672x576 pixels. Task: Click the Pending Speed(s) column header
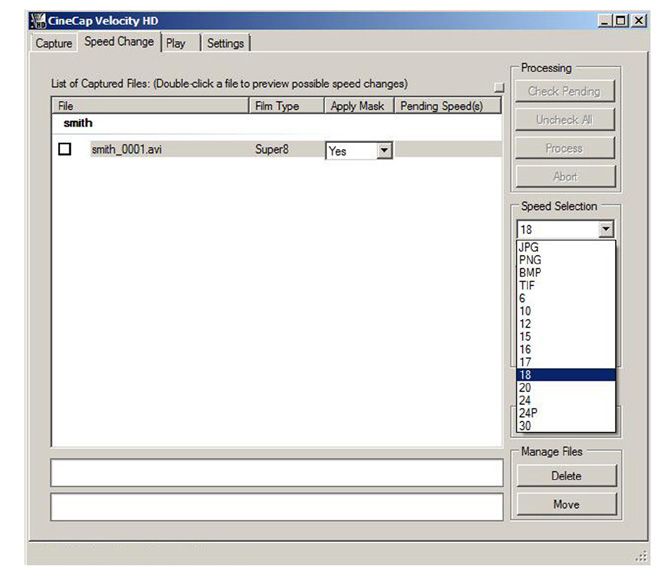[x=447, y=106]
